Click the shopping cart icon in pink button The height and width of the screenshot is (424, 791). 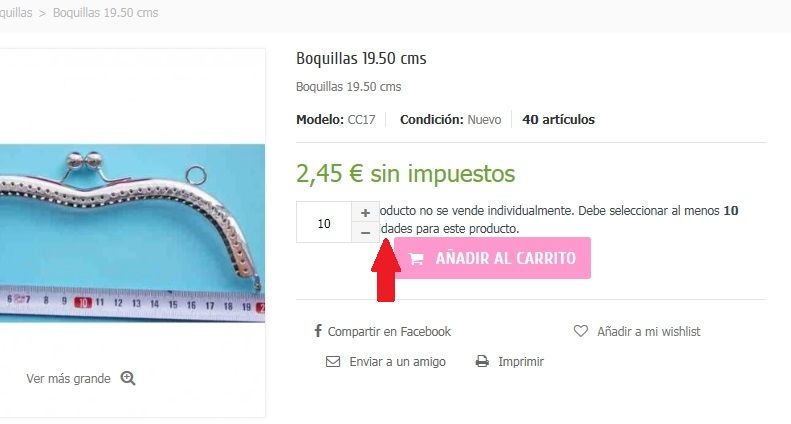click(x=416, y=259)
